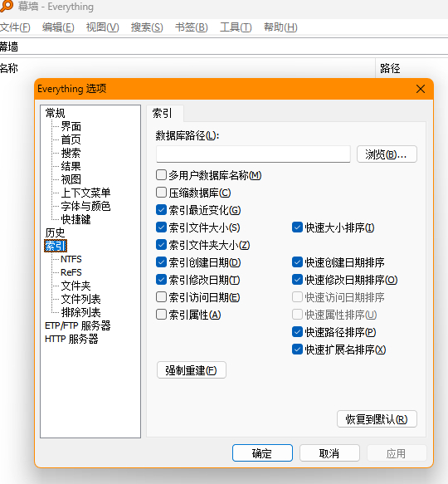
Task: Select 快捷键 in the options tree
Action: point(75,219)
